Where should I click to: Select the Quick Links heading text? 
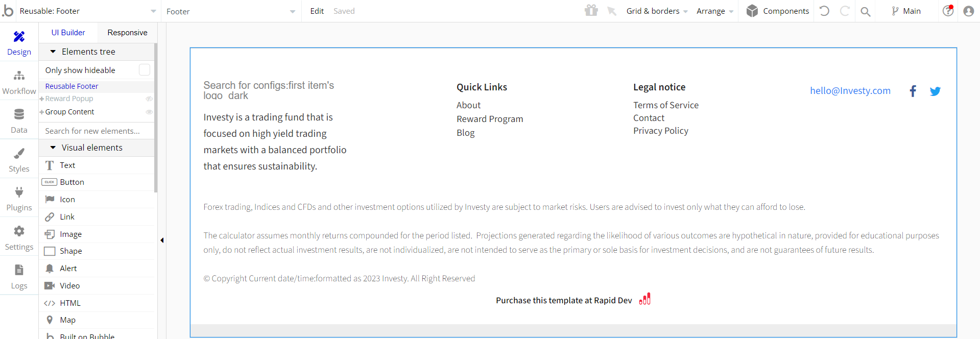482,87
